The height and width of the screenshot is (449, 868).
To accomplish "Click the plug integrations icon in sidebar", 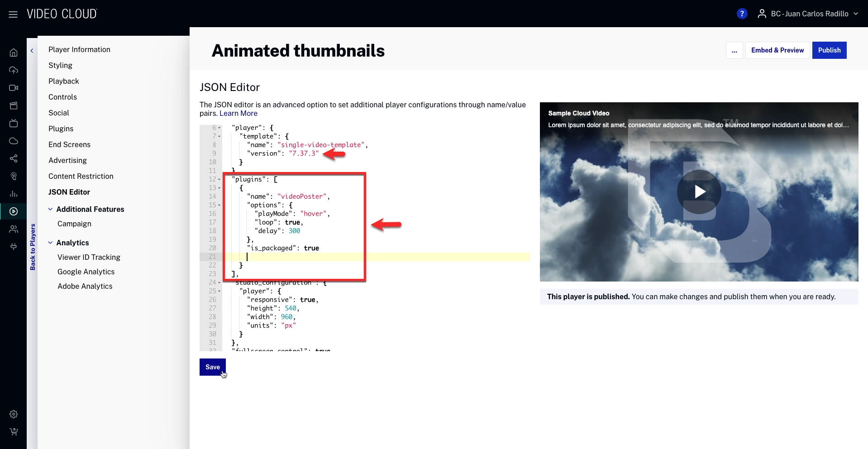I will tap(14, 247).
